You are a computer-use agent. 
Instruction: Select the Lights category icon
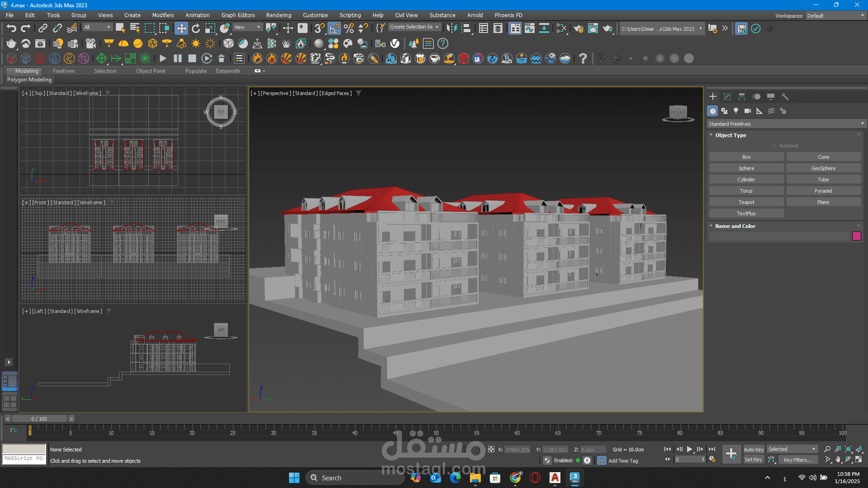click(x=736, y=111)
